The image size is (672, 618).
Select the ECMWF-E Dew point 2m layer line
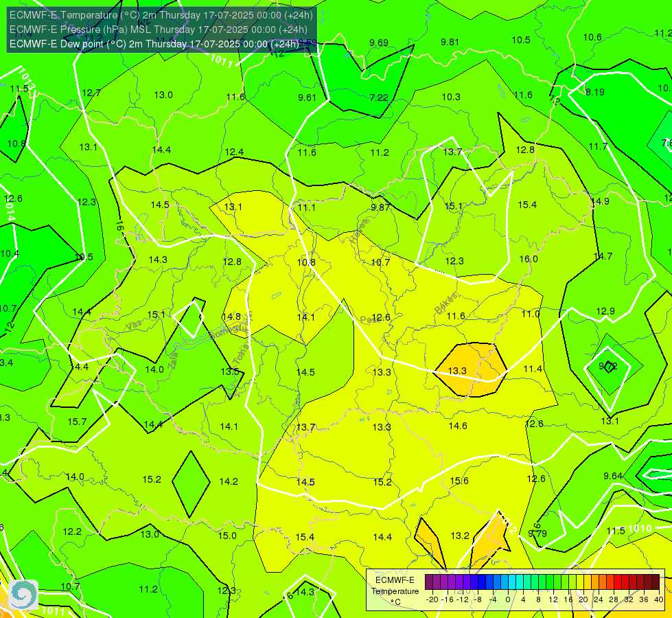tap(154, 44)
